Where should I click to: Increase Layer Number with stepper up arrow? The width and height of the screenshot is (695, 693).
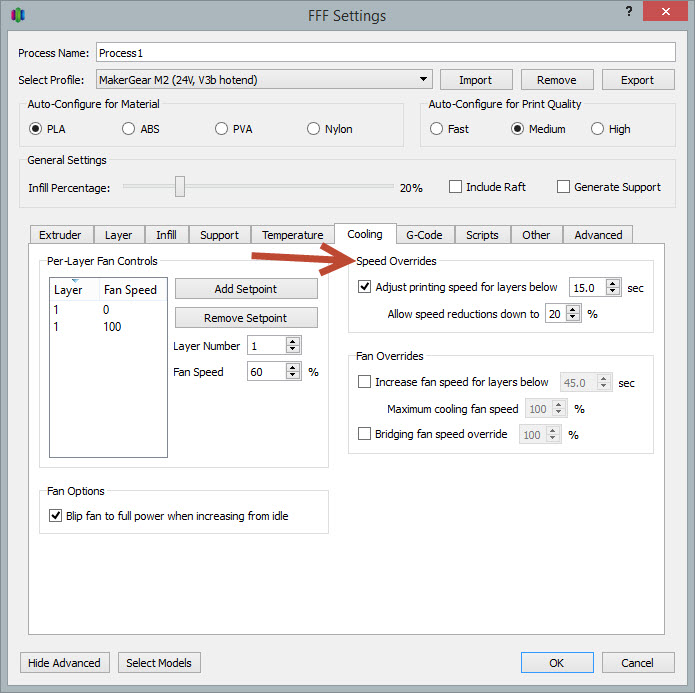pyautogui.click(x=292, y=341)
